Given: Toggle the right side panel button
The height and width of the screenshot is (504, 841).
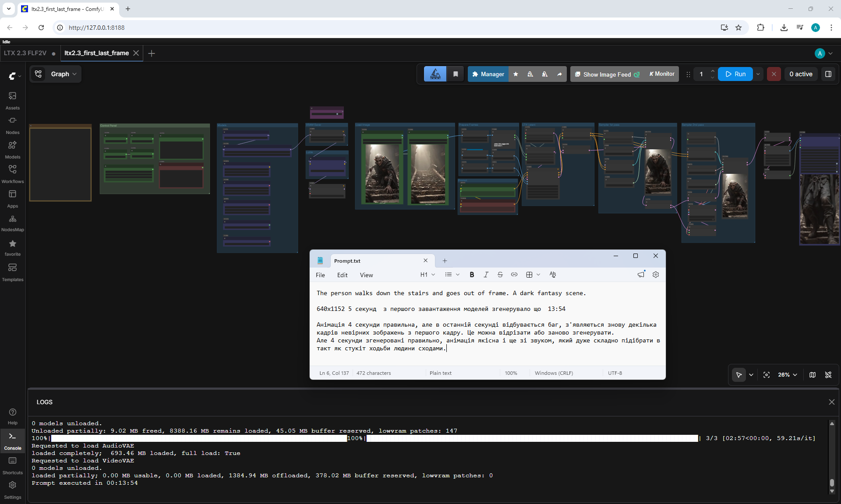Looking at the screenshot, I should pyautogui.click(x=828, y=74).
